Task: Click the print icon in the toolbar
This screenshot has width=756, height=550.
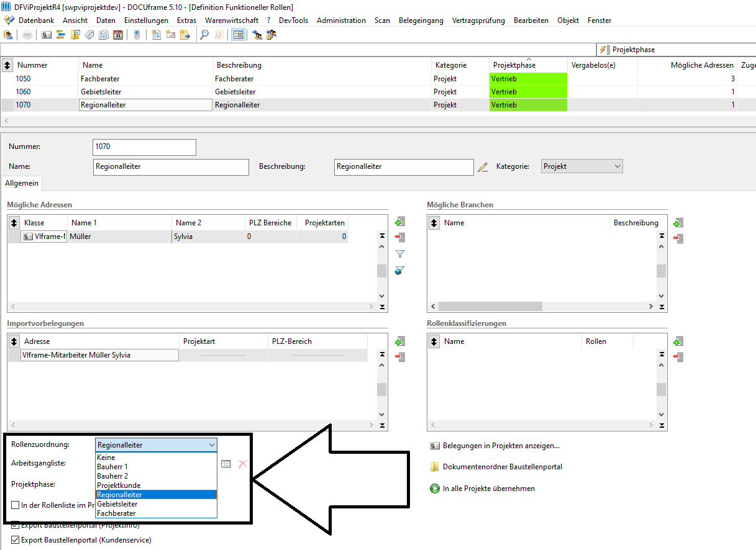Action: tap(27, 35)
